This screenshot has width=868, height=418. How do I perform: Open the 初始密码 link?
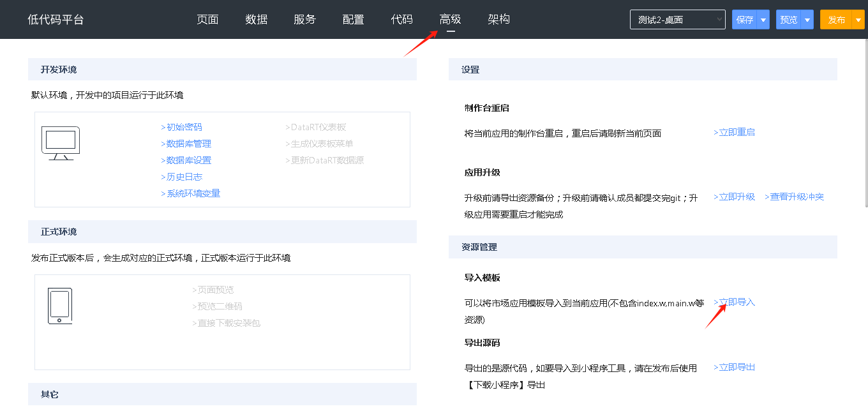pyautogui.click(x=182, y=127)
